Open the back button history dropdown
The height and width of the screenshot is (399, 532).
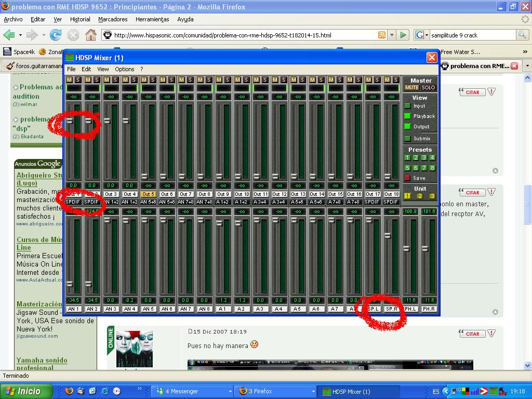coord(20,35)
